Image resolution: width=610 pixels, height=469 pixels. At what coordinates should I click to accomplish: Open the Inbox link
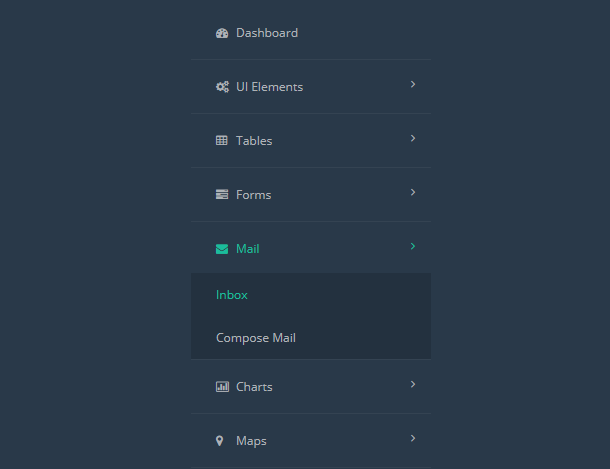232,295
